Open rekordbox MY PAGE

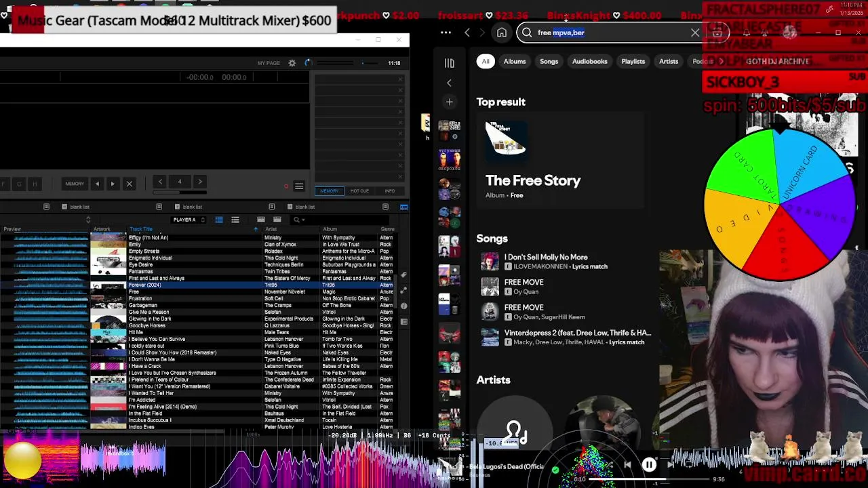(269, 63)
